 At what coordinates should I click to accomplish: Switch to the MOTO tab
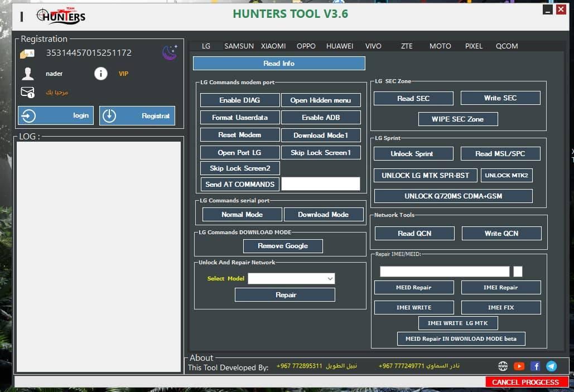coord(440,46)
